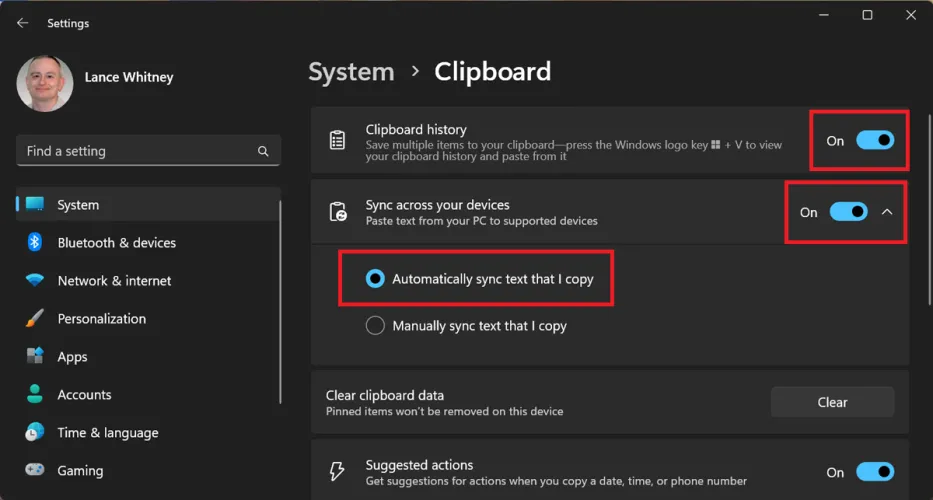This screenshot has width=933, height=500.
Task: Click the Bluetooth & devices icon
Action: [x=35, y=243]
